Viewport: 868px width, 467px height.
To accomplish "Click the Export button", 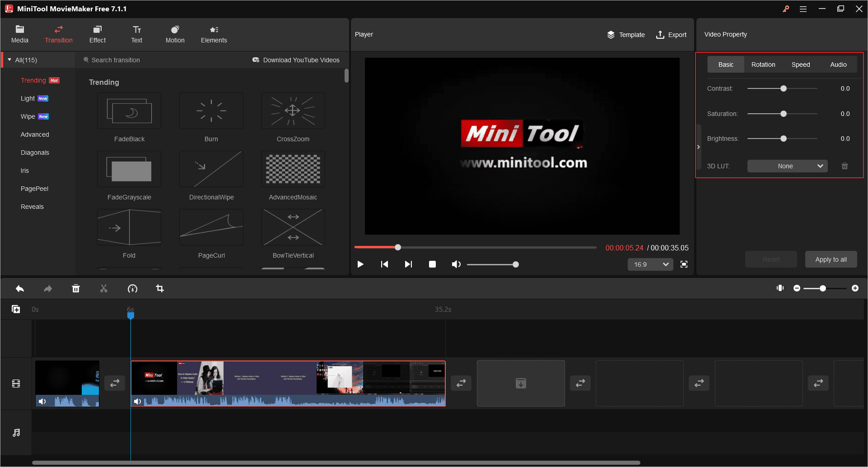I will coord(671,35).
